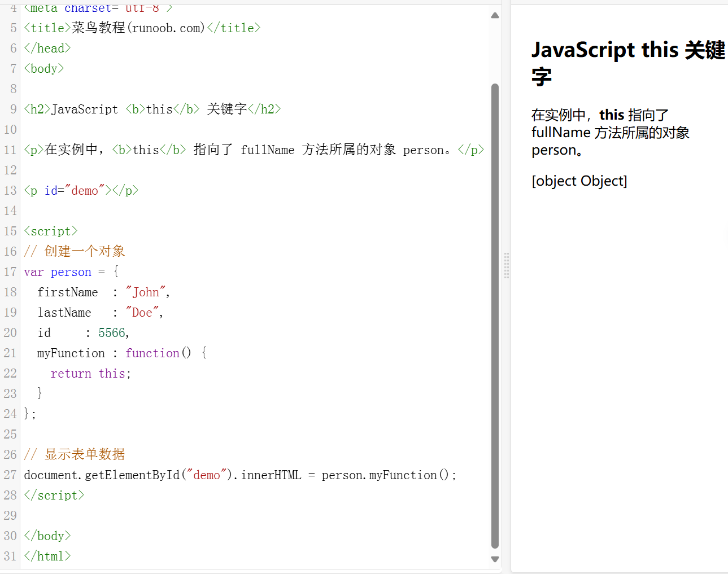Click the word fullName in line 11
The width and height of the screenshot is (728, 574).
(x=267, y=150)
